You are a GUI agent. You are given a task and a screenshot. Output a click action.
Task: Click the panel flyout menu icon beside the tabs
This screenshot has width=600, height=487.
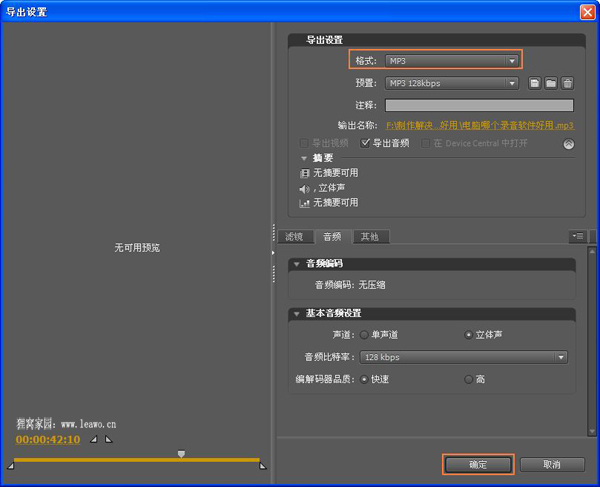coord(577,236)
